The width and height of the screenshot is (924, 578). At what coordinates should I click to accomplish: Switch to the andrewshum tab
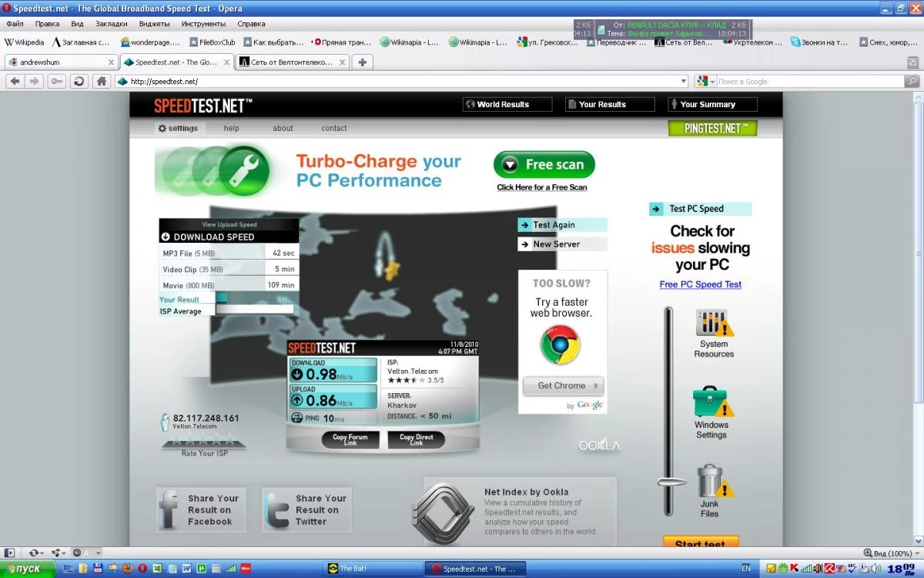coord(61,62)
